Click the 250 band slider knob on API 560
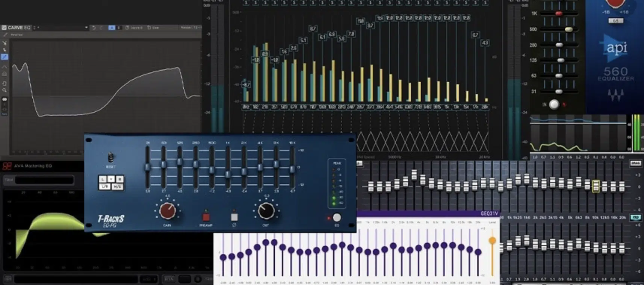 [559, 45]
